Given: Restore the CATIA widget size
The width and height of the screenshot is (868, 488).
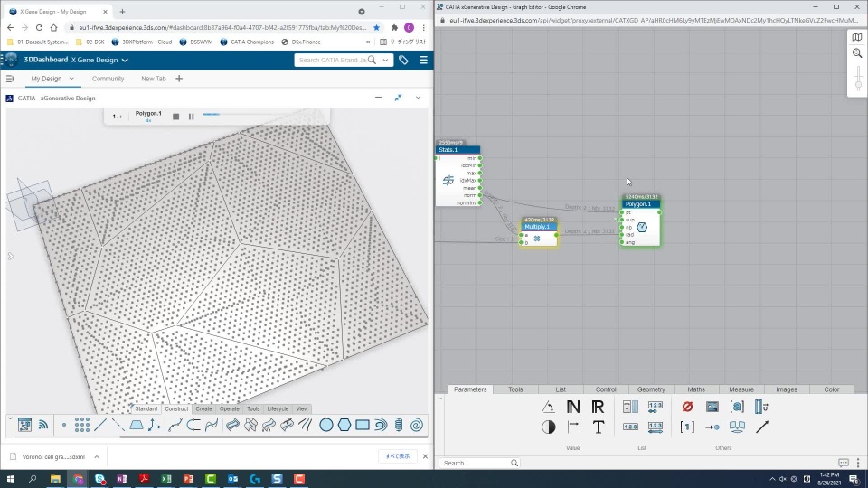Looking at the screenshot, I should [398, 98].
